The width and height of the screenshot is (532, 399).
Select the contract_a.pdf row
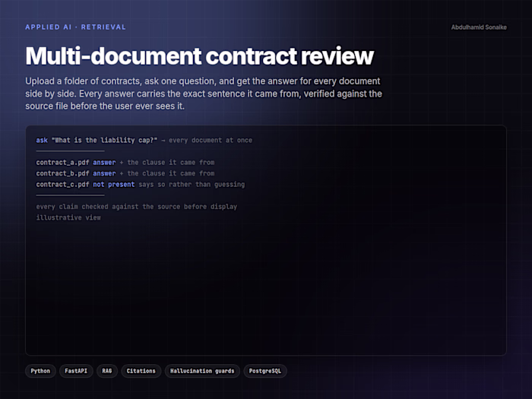[x=125, y=163]
